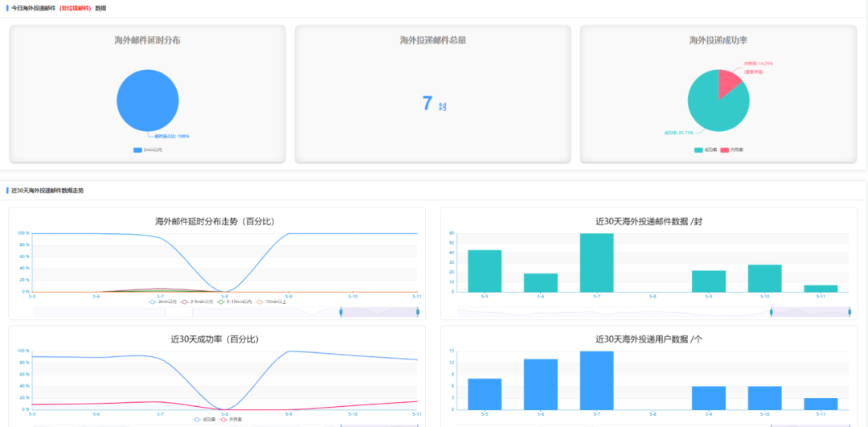Click the 海外投递成功率 card title
868x427 pixels.
[x=719, y=40]
